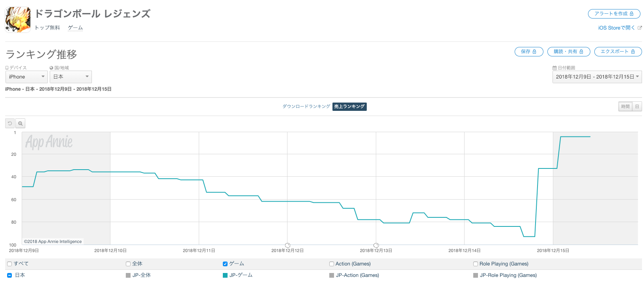Check the 全体 checkbox
This screenshot has width=644, height=286.
click(128, 264)
